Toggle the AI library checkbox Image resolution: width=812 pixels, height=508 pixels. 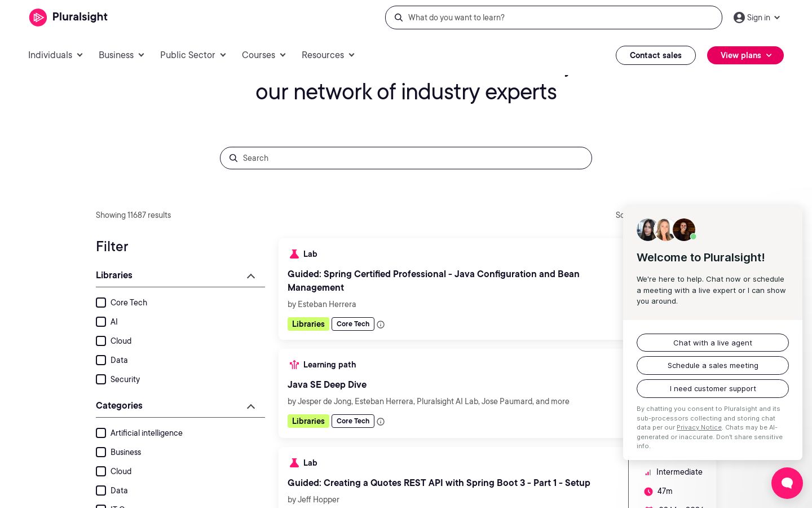click(x=101, y=322)
